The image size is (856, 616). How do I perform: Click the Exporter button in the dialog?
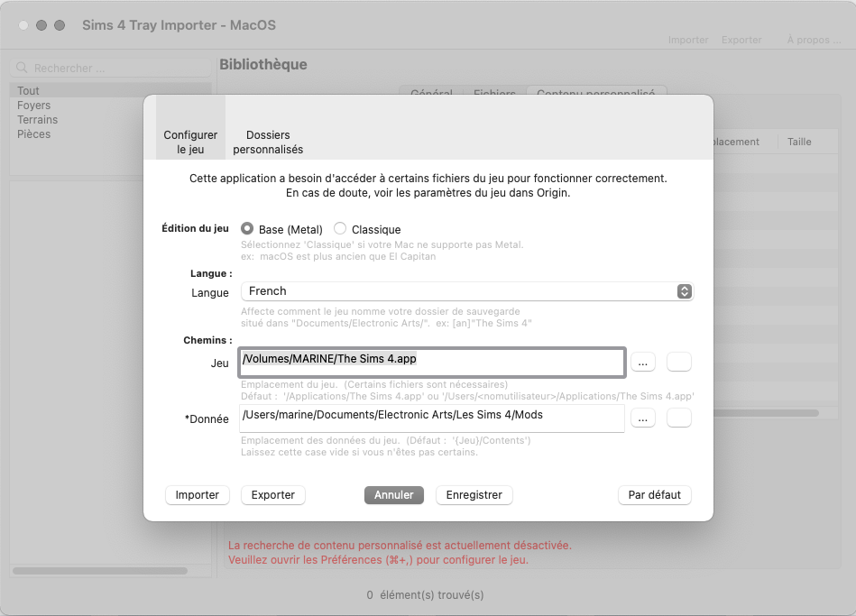click(x=273, y=495)
